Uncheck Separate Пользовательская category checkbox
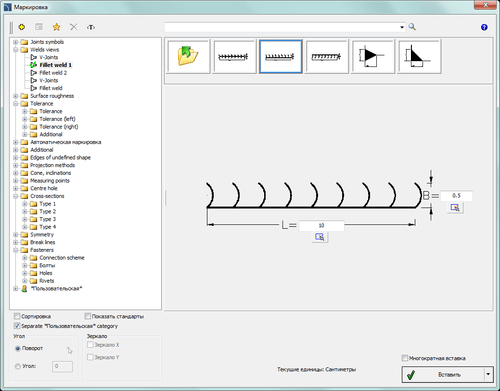 coord(17,326)
